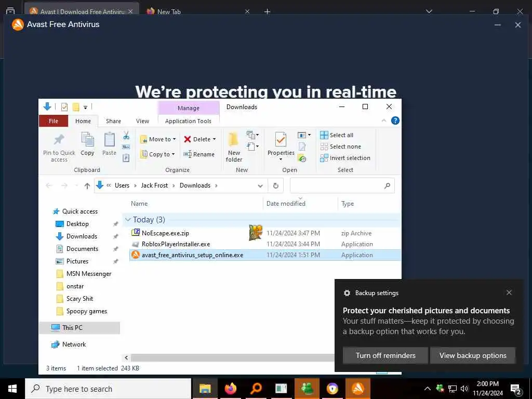
Task: Click the Pin to Quick access ribbon icon
Action: [59, 139]
